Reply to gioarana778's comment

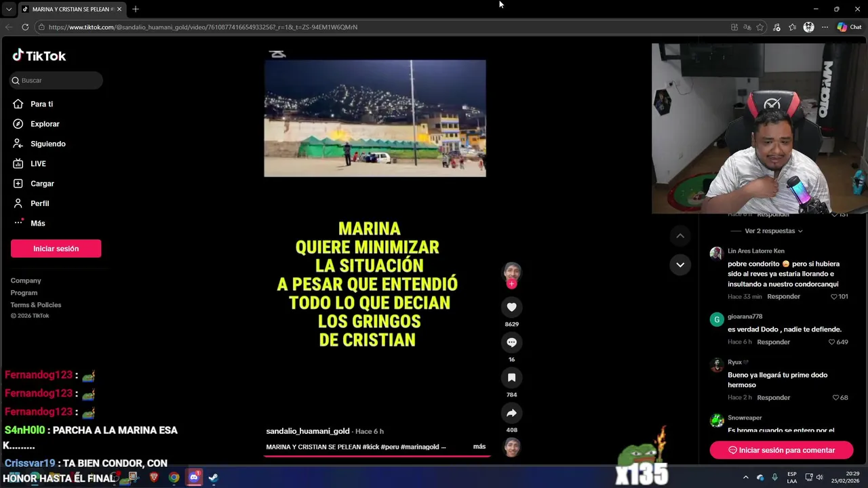[774, 342]
